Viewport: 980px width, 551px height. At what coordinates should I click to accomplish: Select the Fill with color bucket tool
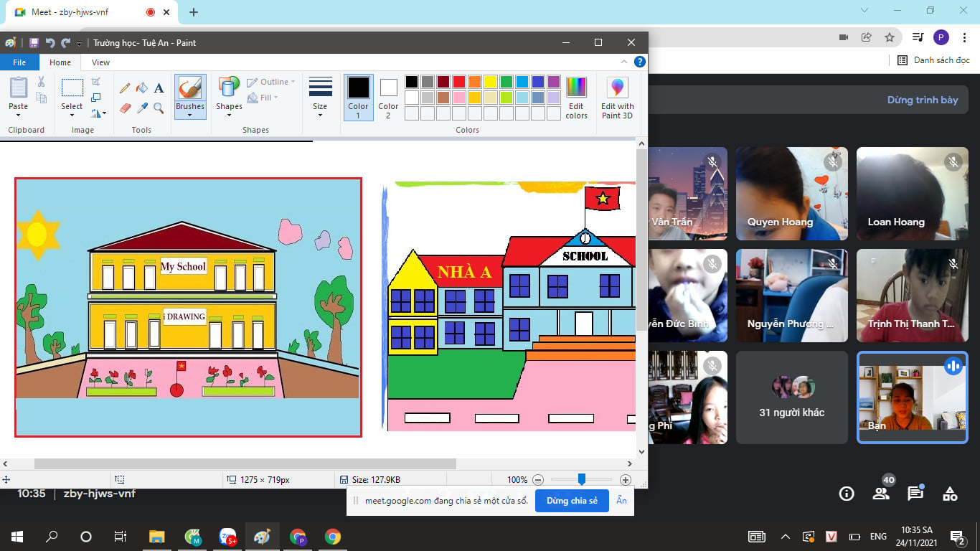coord(142,88)
